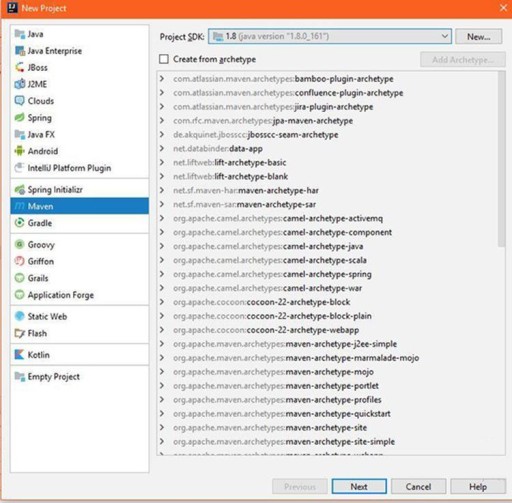
Task: Select the JBoss icon in sidebar
Action: click(20, 67)
